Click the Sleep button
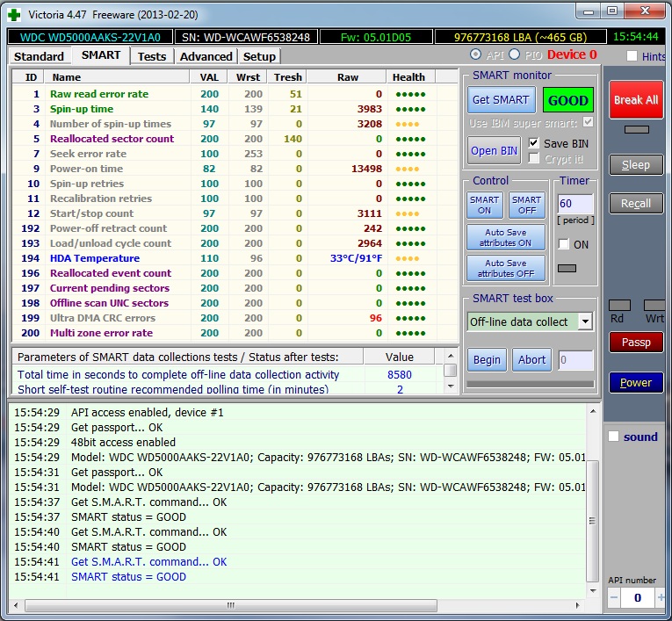This screenshot has width=672, height=621. click(x=636, y=164)
